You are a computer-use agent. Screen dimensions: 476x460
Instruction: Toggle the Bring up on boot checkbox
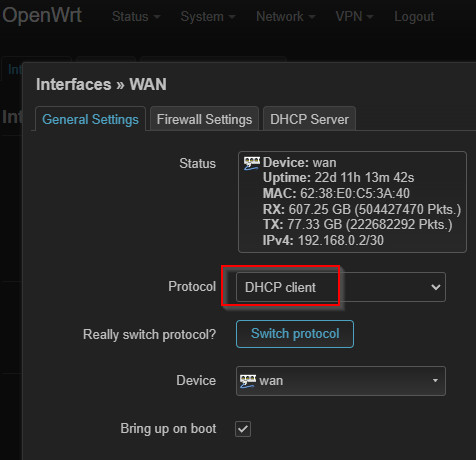pyautogui.click(x=243, y=429)
